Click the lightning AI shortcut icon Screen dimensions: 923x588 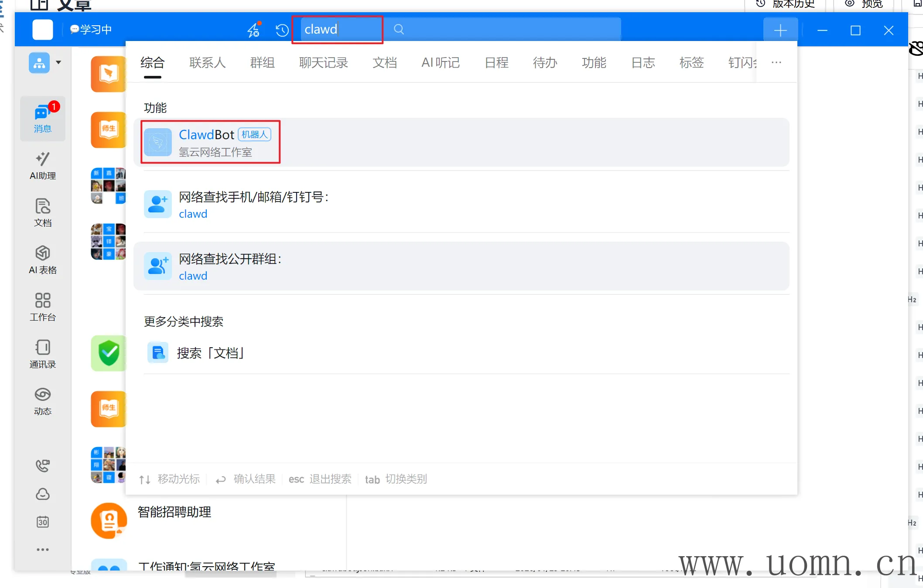pyautogui.click(x=254, y=30)
